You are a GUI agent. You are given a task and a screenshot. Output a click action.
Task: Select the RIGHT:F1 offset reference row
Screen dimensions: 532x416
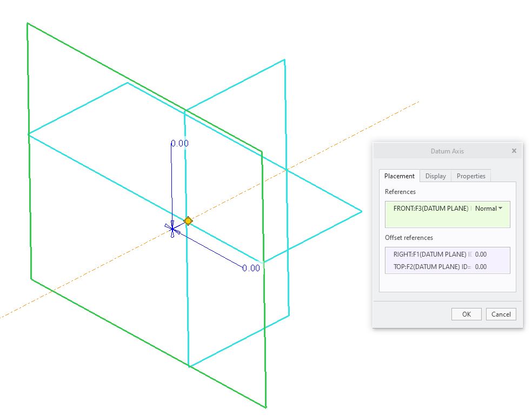[433, 254]
